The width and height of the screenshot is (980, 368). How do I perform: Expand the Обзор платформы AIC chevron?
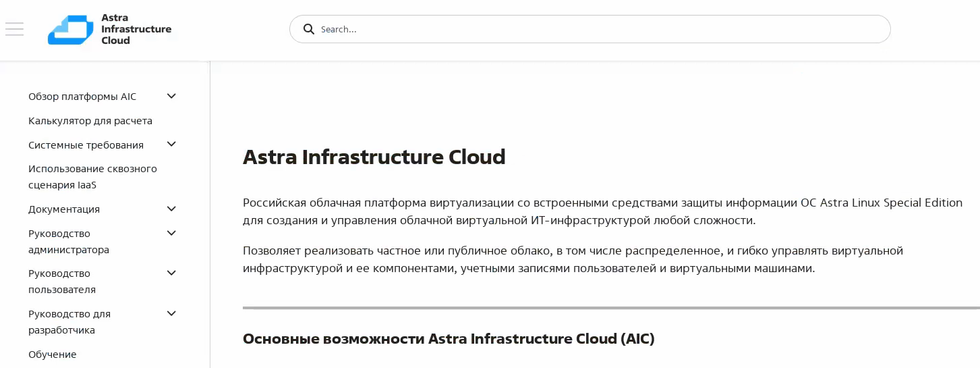coord(171,96)
